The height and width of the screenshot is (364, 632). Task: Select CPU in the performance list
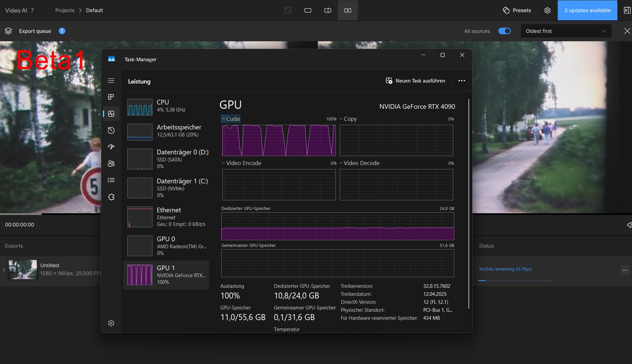point(166,106)
